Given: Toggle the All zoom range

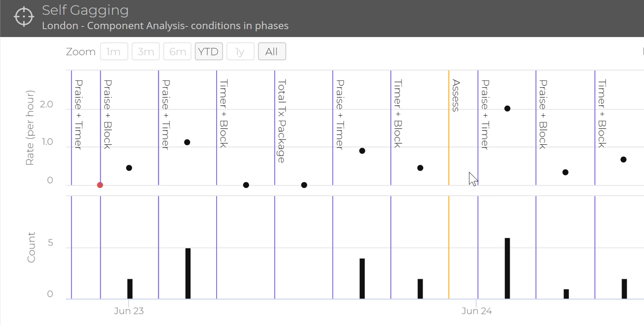Looking at the screenshot, I should [272, 52].
